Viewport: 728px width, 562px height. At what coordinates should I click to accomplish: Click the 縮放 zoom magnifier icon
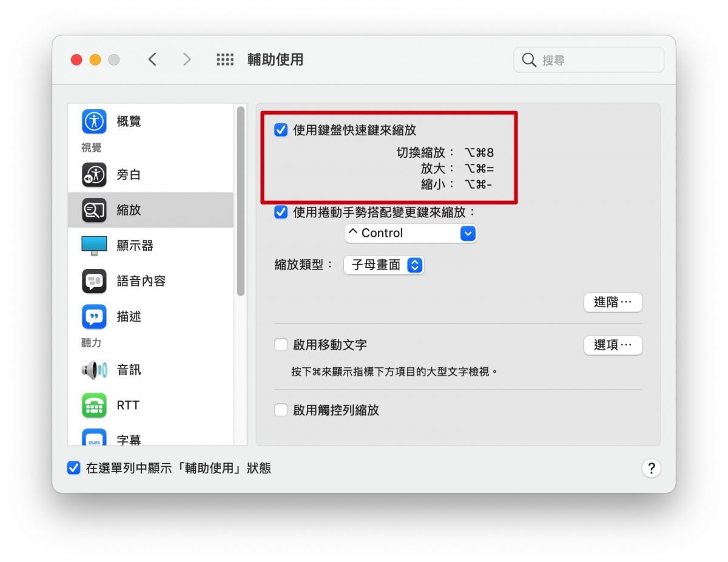point(94,210)
